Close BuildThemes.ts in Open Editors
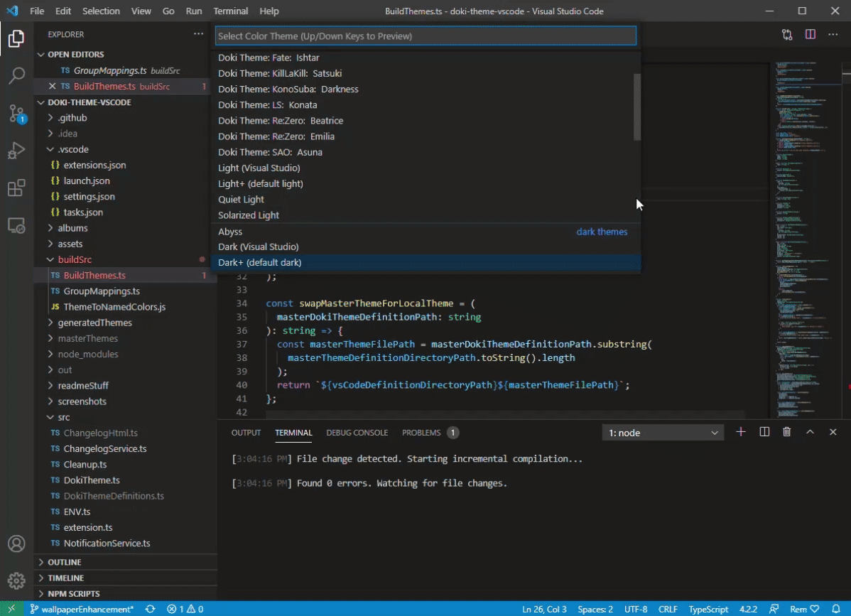The width and height of the screenshot is (851, 616). (52, 86)
